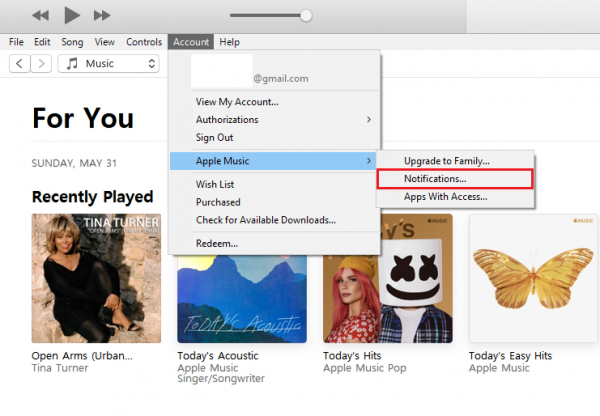Click the Tina Turner artist name
The image size is (600, 416).
pyautogui.click(x=60, y=368)
